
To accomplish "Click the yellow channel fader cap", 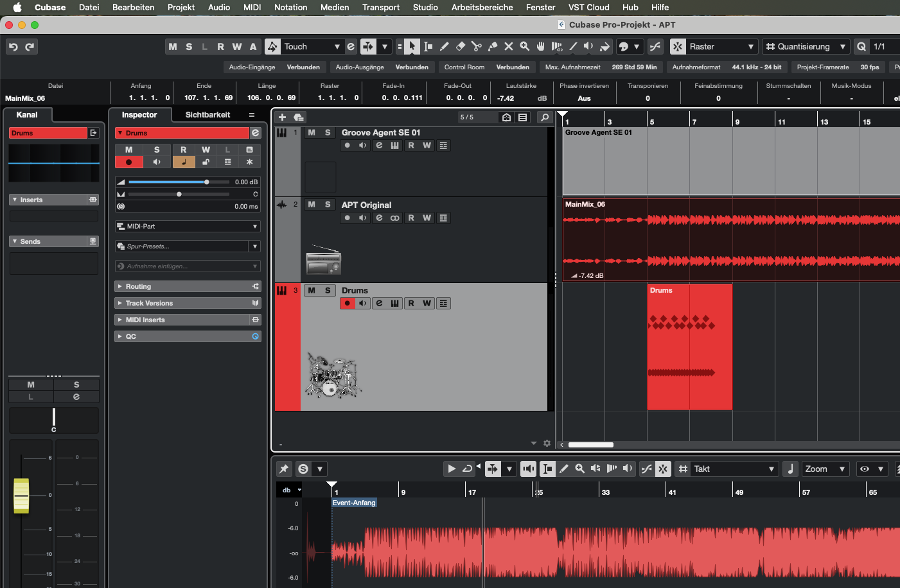I will pos(21,496).
